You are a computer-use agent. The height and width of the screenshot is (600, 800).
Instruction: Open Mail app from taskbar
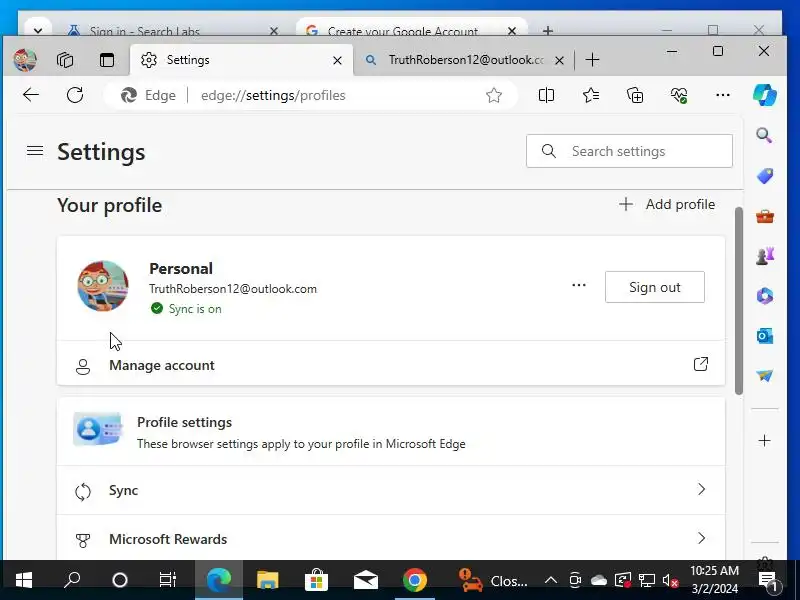[x=366, y=580]
